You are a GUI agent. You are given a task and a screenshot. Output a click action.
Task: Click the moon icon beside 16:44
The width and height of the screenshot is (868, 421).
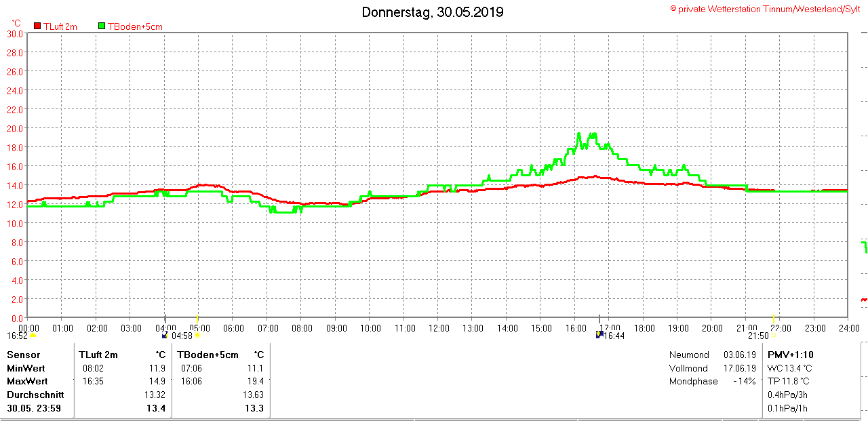599,334
